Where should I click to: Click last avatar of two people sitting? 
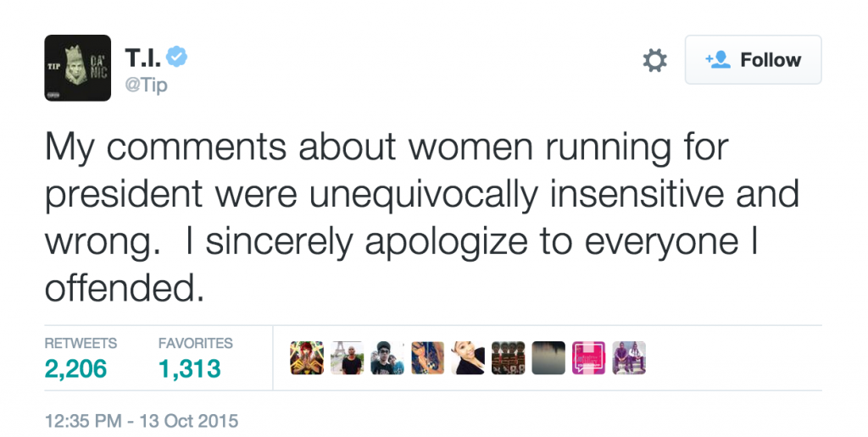629,358
